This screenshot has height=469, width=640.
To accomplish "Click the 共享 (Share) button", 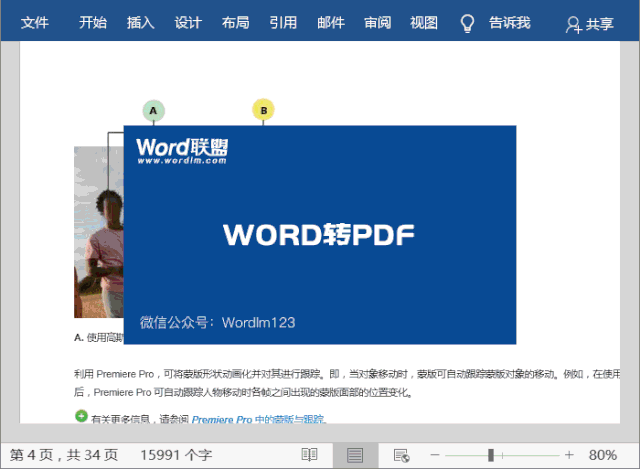I will (x=590, y=24).
